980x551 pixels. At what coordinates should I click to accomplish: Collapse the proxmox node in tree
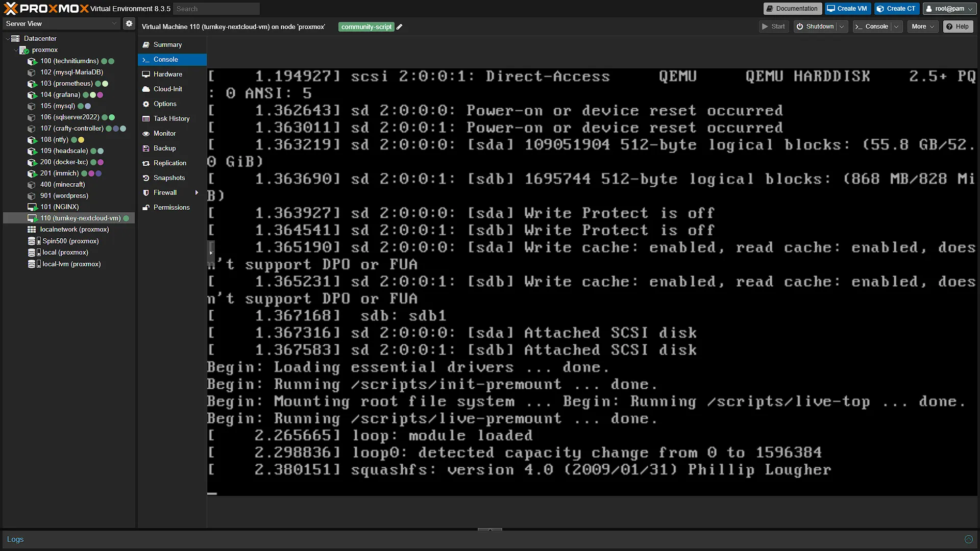[15, 50]
